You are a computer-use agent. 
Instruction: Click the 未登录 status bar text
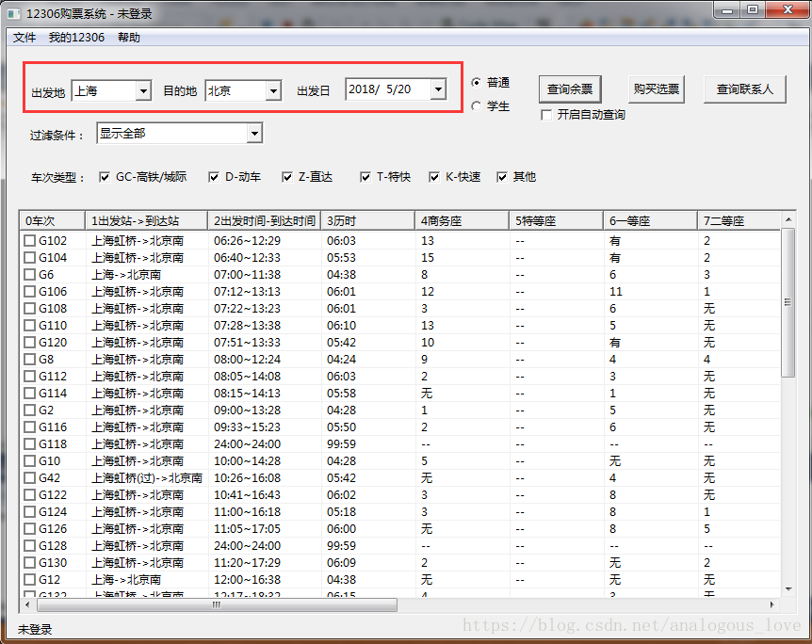[35, 630]
